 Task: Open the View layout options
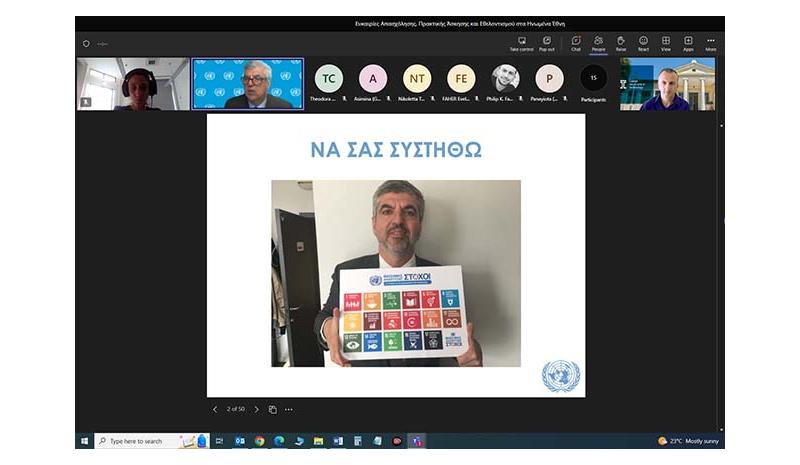666,44
